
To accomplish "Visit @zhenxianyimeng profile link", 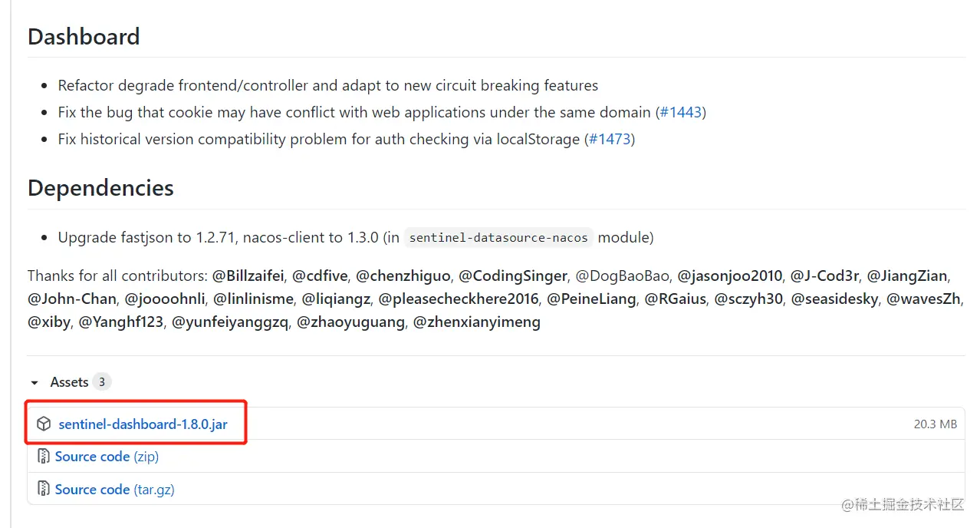I will pos(477,322).
